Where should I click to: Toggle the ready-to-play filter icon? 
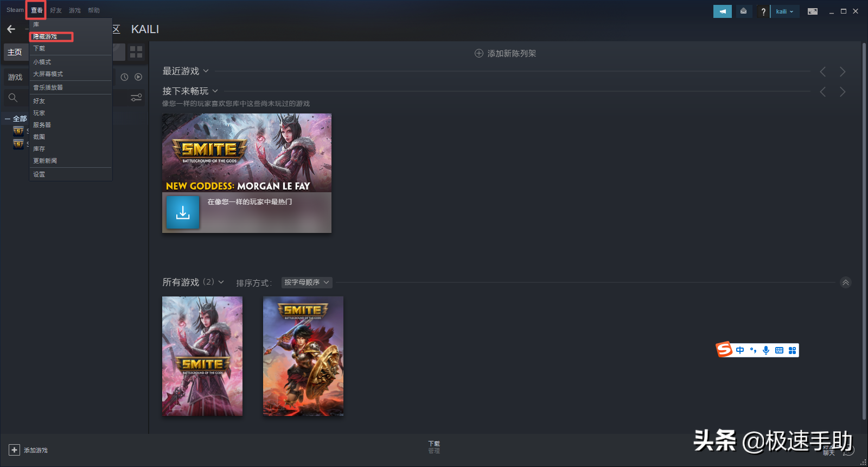138,77
